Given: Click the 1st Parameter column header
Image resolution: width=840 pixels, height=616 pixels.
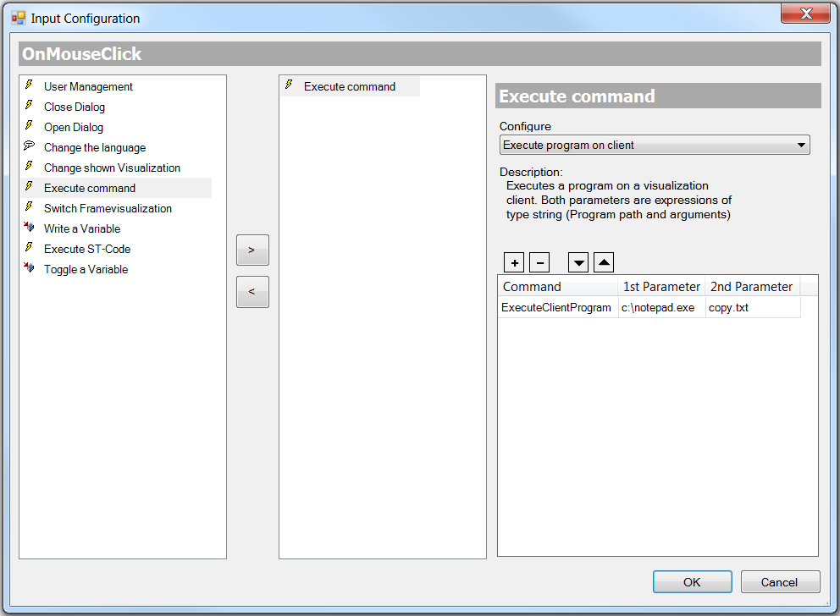Looking at the screenshot, I should coord(660,286).
